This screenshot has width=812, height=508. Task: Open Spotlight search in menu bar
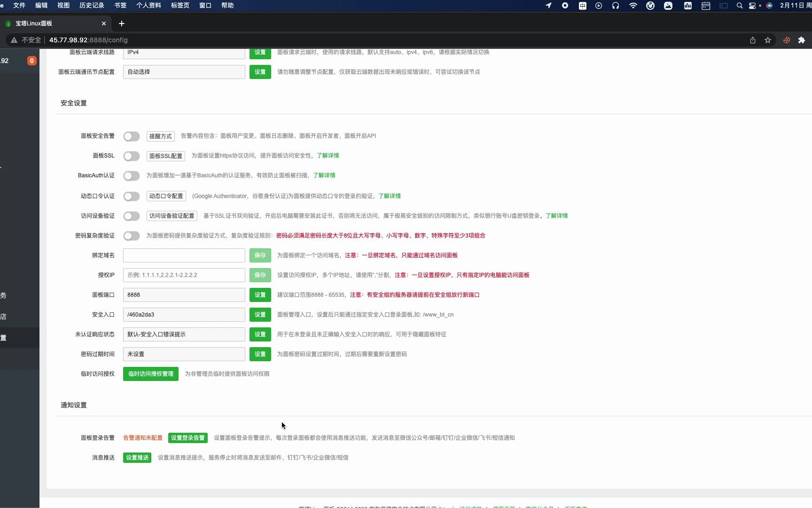740,6
